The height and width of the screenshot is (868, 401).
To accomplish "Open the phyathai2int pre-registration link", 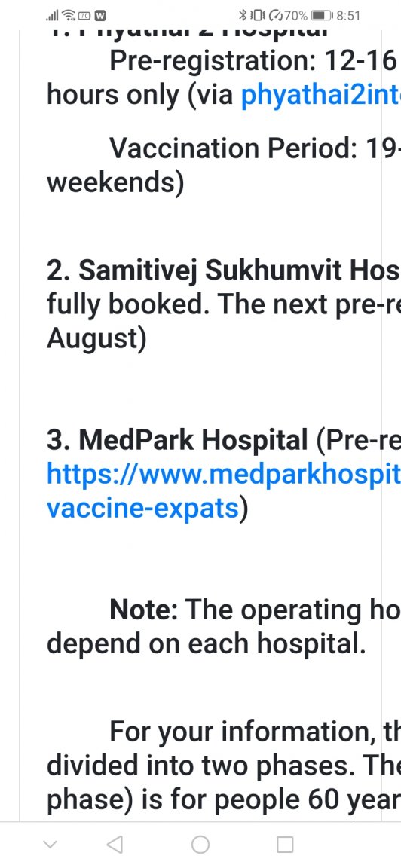I will pos(320,95).
